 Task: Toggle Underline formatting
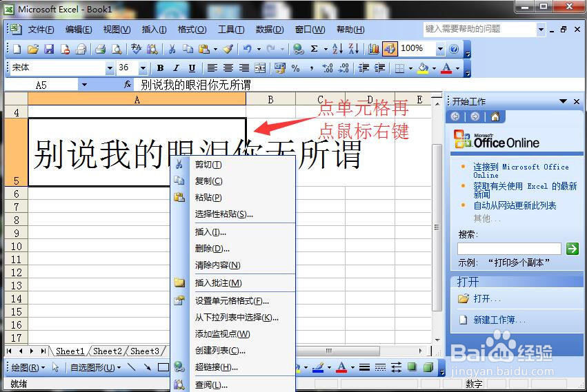[192, 68]
